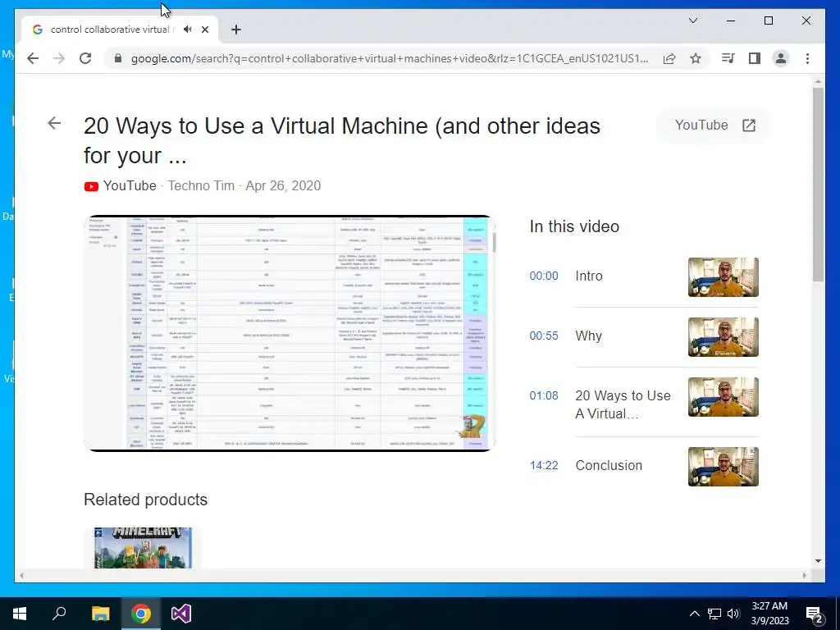Click the scrollbar up arrow
The image size is (840, 630).
click(x=818, y=82)
